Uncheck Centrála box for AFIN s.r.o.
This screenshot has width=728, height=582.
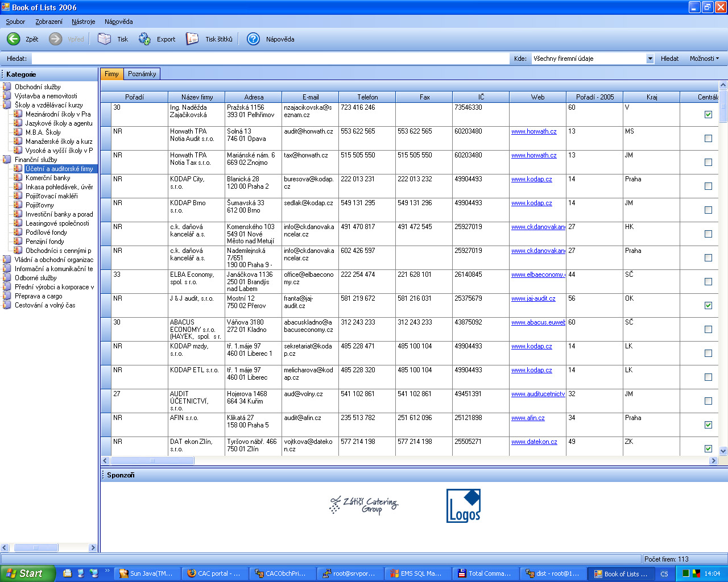[x=708, y=425]
